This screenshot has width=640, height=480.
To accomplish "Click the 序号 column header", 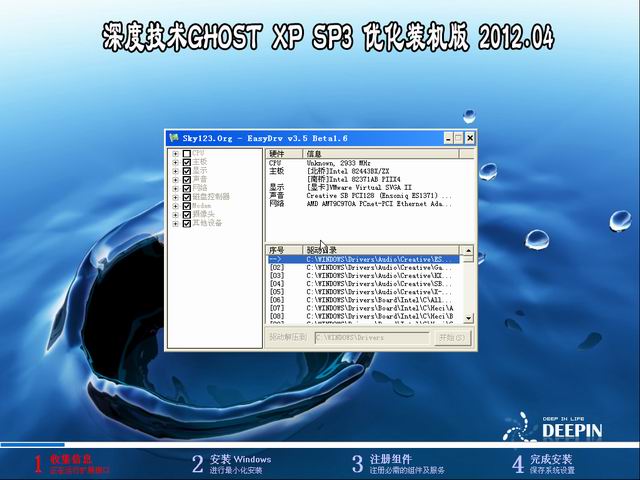I will (x=284, y=250).
